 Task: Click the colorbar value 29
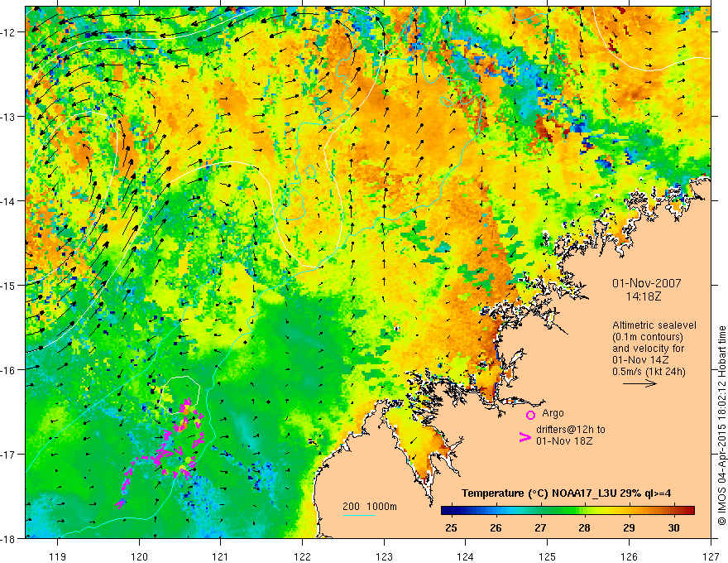tap(629, 527)
